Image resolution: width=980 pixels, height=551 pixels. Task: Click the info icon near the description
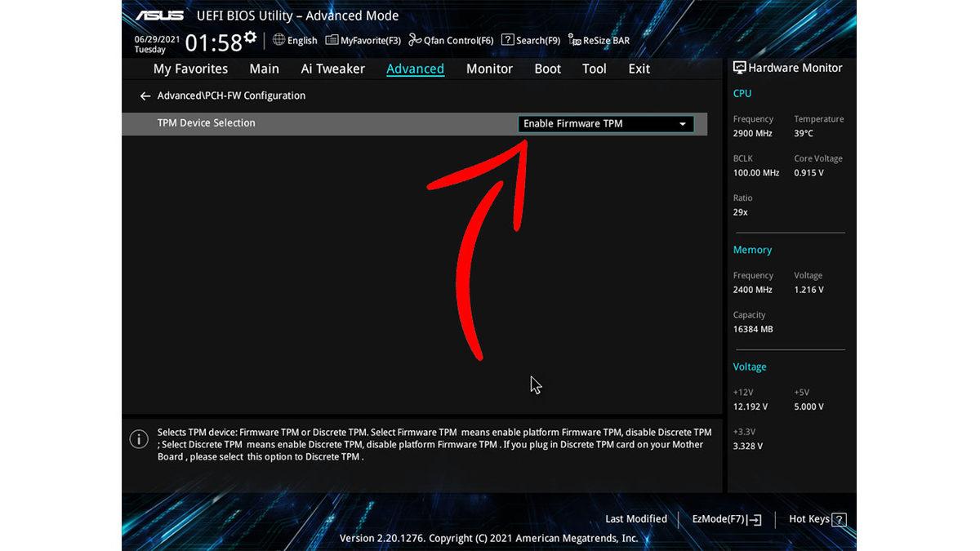(x=139, y=438)
